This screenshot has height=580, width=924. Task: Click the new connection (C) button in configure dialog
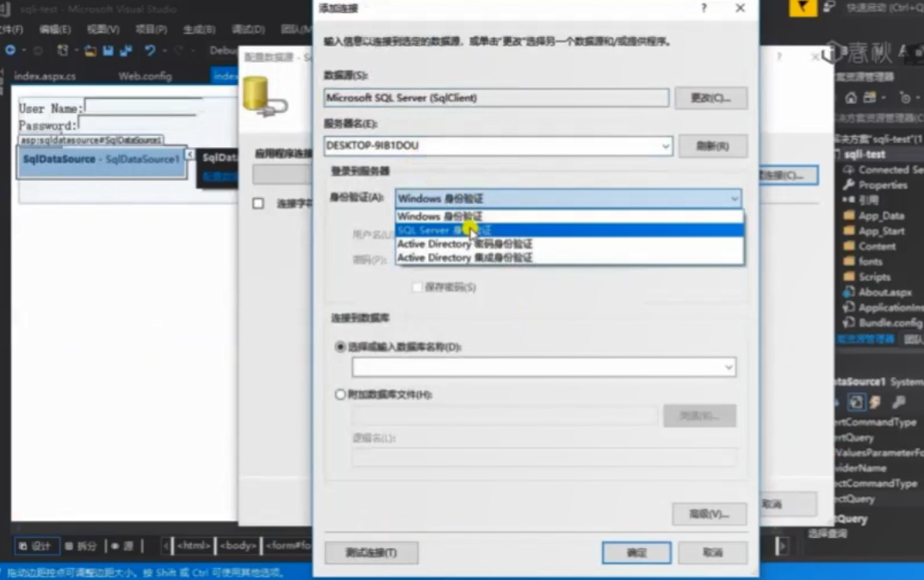pyautogui.click(x=789, y=175)
